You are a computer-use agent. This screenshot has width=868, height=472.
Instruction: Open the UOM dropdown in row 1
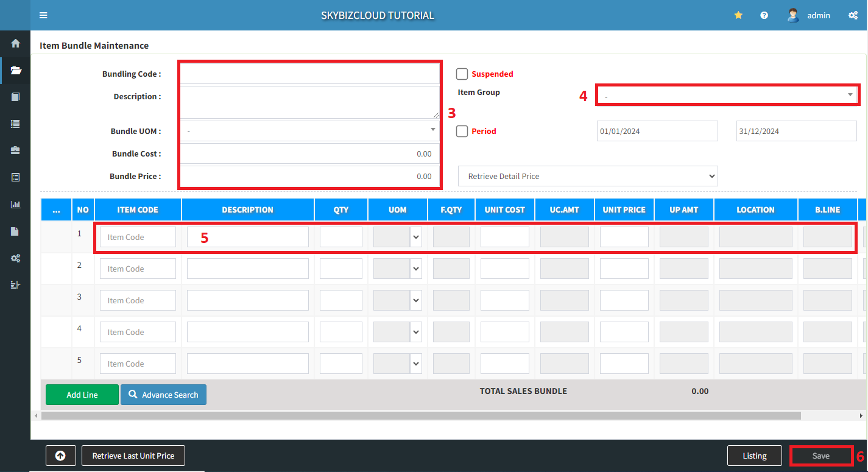398,237
